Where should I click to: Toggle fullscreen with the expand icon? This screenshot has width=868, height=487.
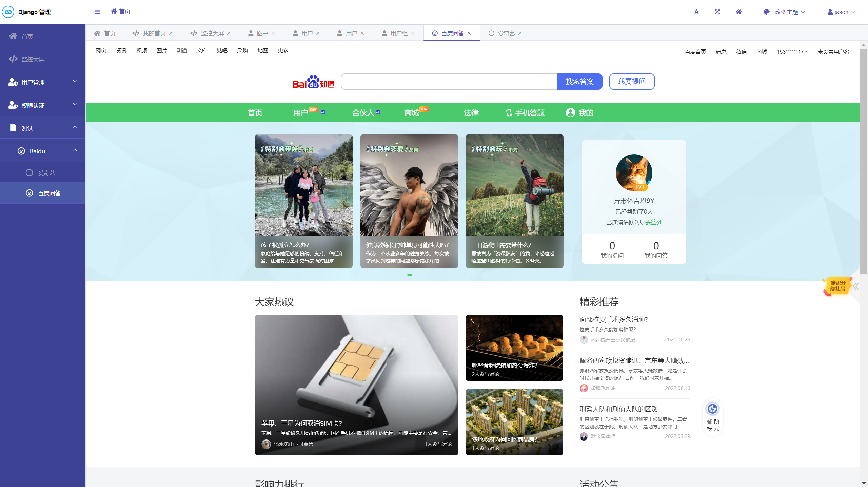click(x=717, y=12)
